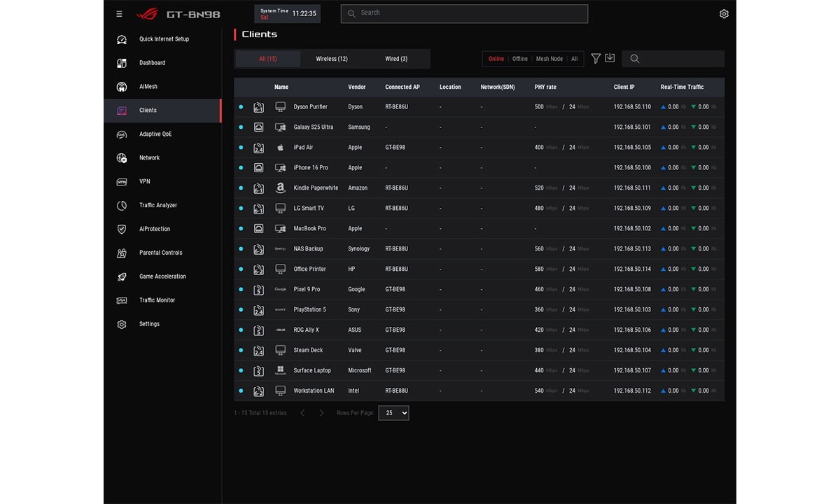Click the Connected AP column header
This screenshot has height=504, width=840.
click(x=402, y=87)
